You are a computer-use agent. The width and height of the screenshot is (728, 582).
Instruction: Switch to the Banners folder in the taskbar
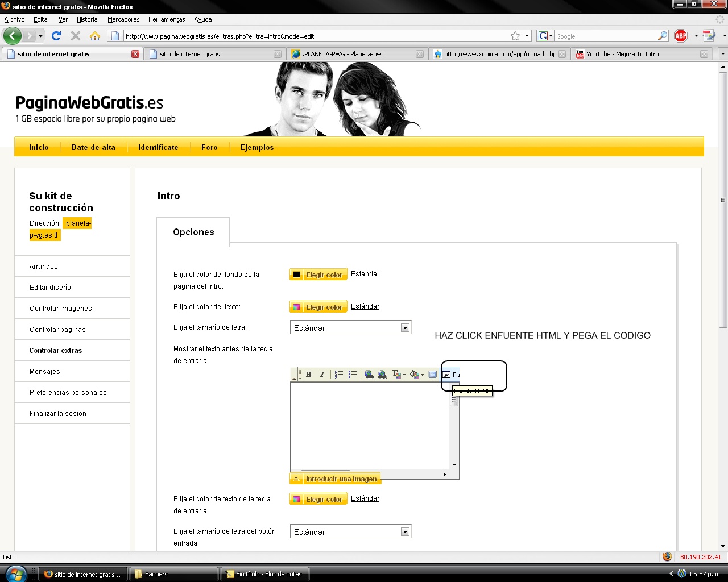(x=174, y=574)
